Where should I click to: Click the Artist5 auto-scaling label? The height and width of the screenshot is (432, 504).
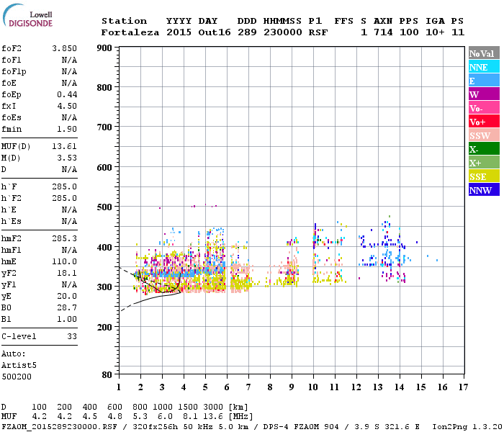pyautogui.click(x=19, y=366)
